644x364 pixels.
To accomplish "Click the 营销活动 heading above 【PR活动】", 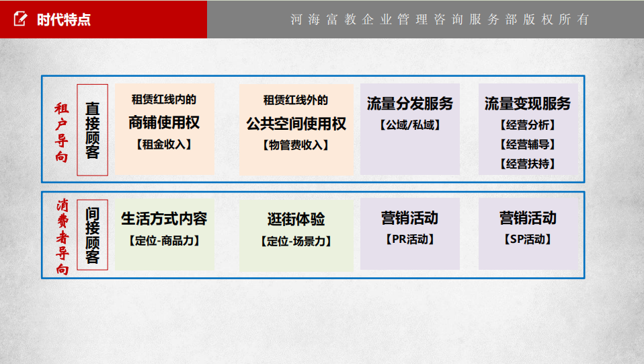I will [410, 217].
